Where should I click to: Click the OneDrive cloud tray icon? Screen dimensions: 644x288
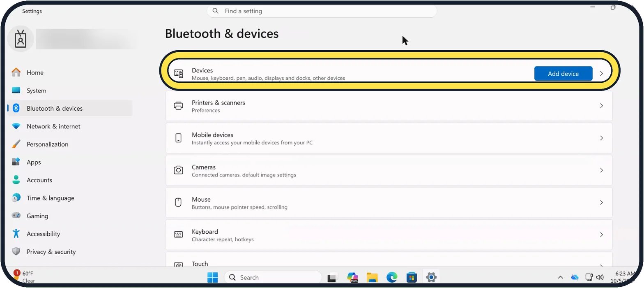(x=575, y=277)
